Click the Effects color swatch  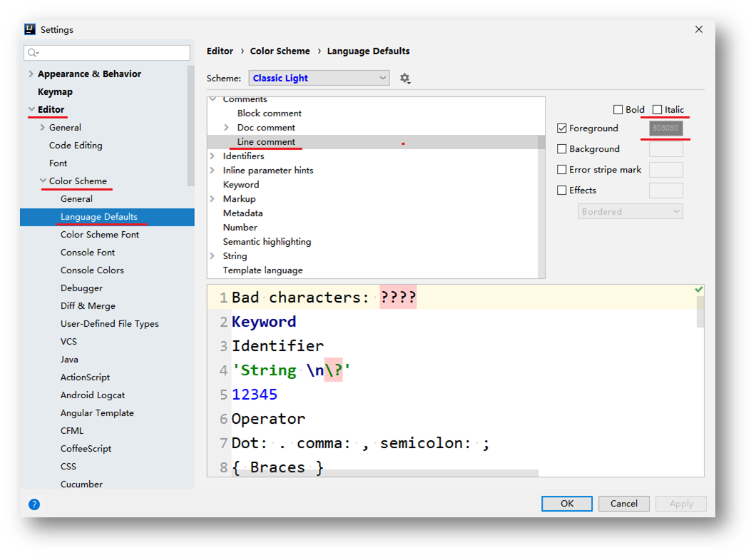(x=666, y=191)
